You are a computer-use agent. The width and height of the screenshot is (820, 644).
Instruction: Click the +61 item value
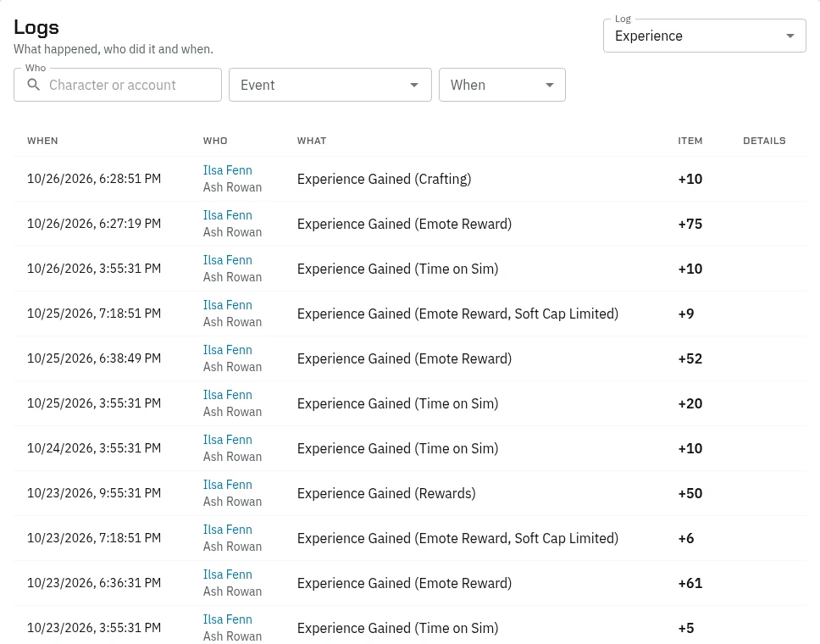(690, 584)
